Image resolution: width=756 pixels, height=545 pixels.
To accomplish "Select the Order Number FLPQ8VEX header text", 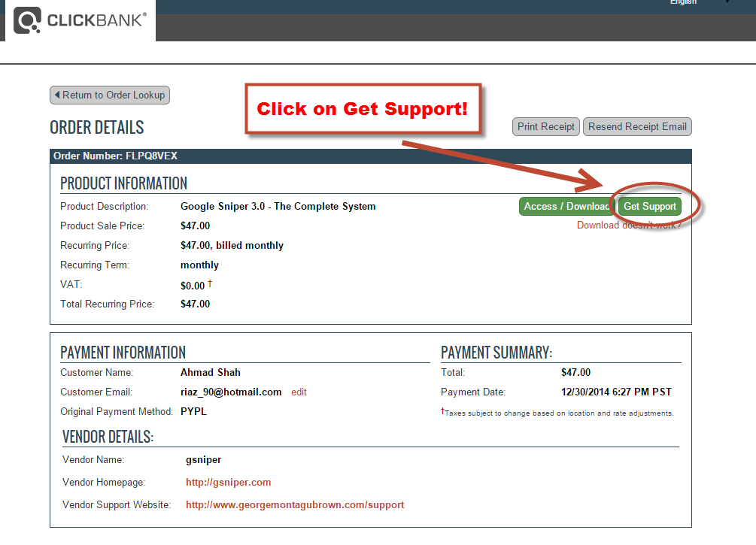I will [x=115, y=156].
